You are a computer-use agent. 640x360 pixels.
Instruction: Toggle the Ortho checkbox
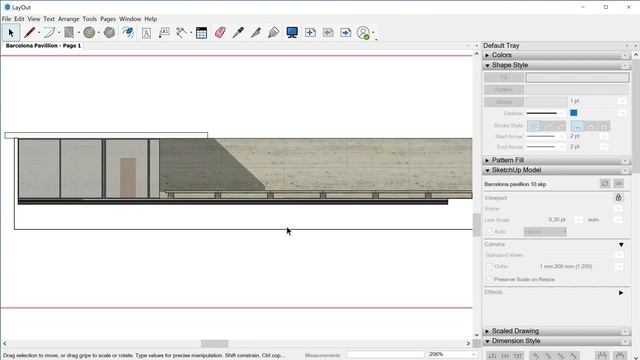pos(489,267)
